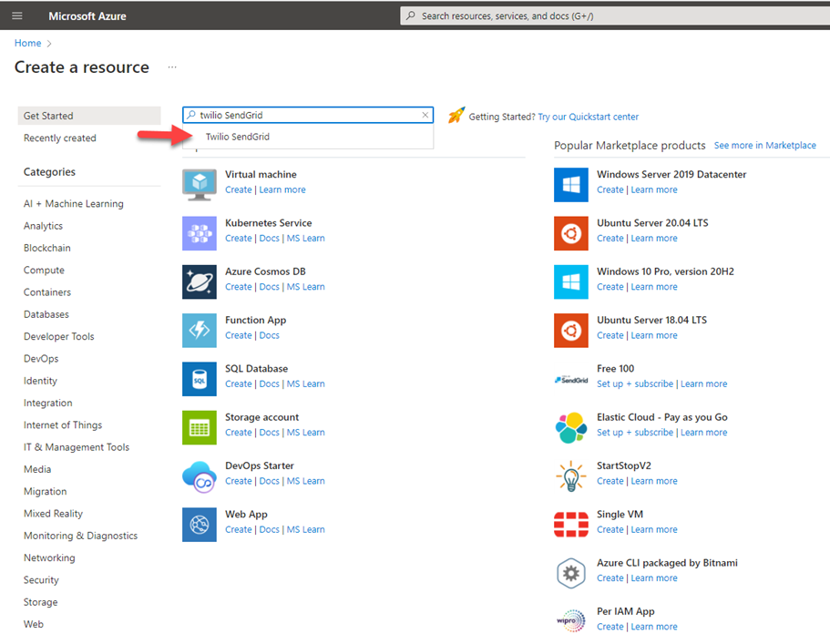Screen dimensions: 830x644
Task: Open the DevOps category
Action: [41, 359]
